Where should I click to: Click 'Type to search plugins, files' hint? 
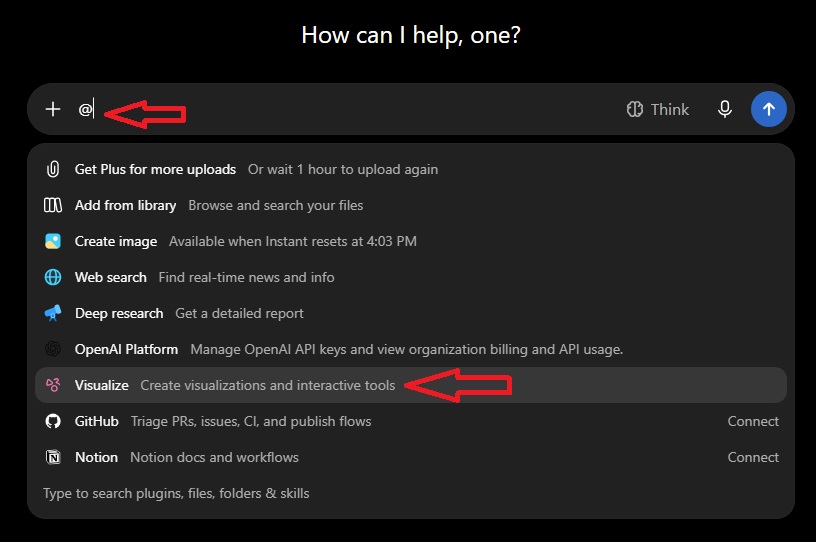pyautogui.click(x=176, y=493)
